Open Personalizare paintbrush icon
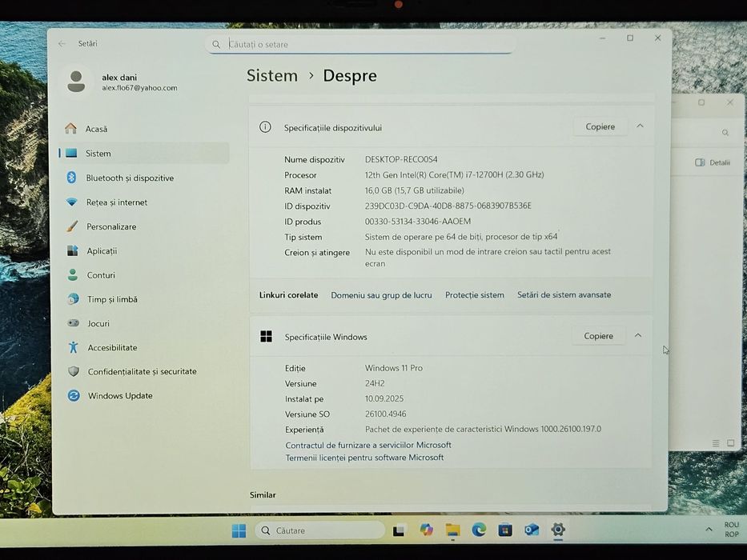747x560 pixels. pos(72,226)
